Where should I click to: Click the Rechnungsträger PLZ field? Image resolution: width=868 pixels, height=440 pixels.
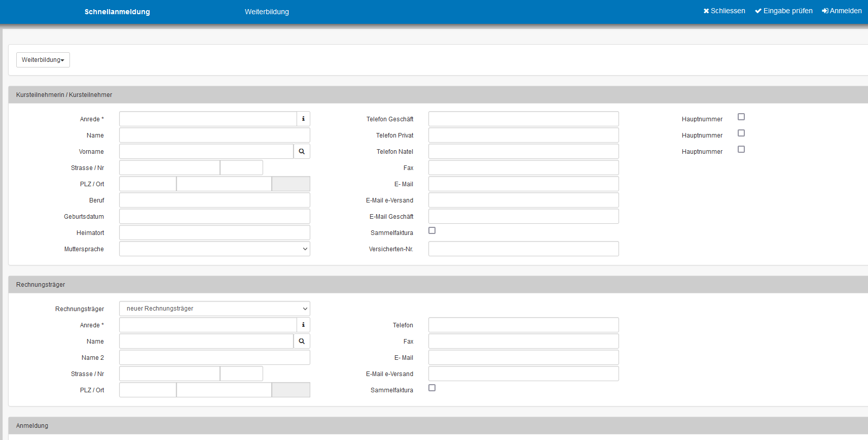point(148,390)
